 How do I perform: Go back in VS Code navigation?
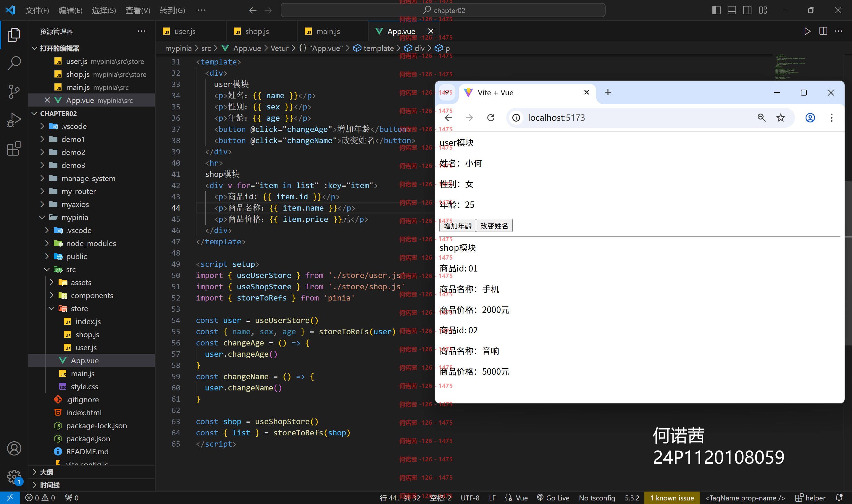tap(252, 10)
